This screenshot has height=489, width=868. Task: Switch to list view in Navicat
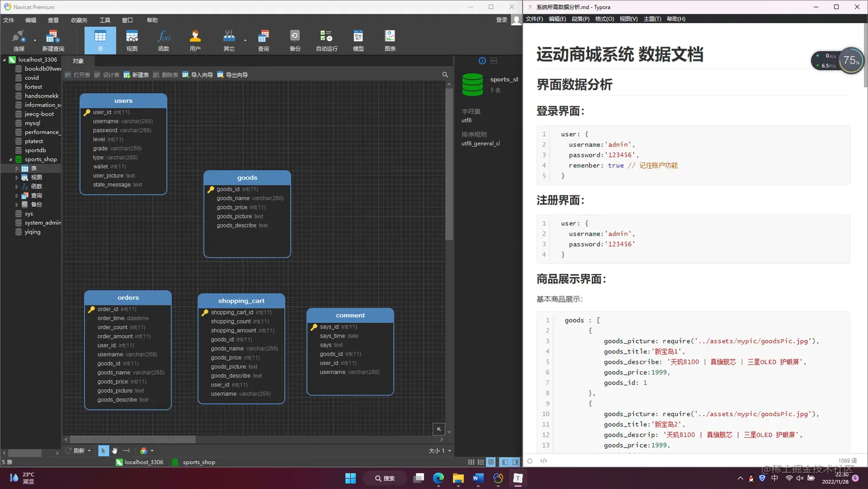[481, 462]
